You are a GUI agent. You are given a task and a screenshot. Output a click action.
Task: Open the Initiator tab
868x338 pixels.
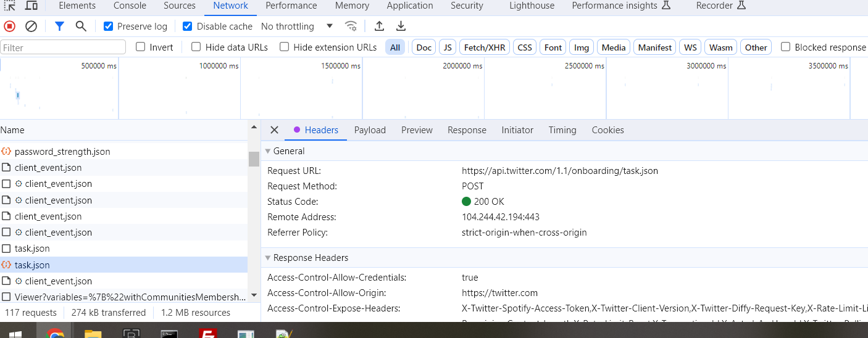[x=517, y=130]
